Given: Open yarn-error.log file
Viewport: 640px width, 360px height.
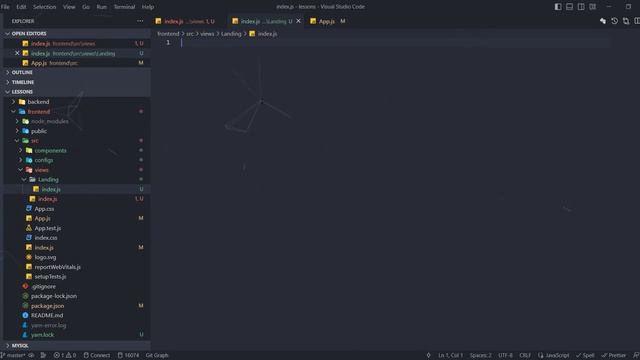Looking at the screenshot, I should click(x=77, y=325).
